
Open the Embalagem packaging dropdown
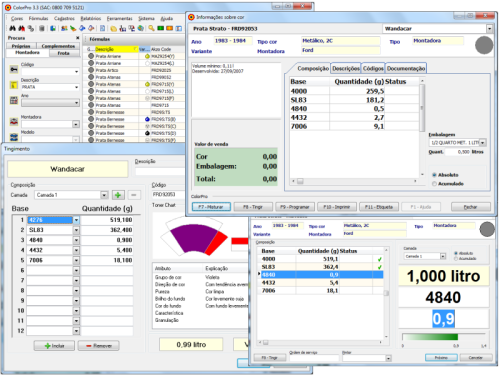tap(482, 143)
